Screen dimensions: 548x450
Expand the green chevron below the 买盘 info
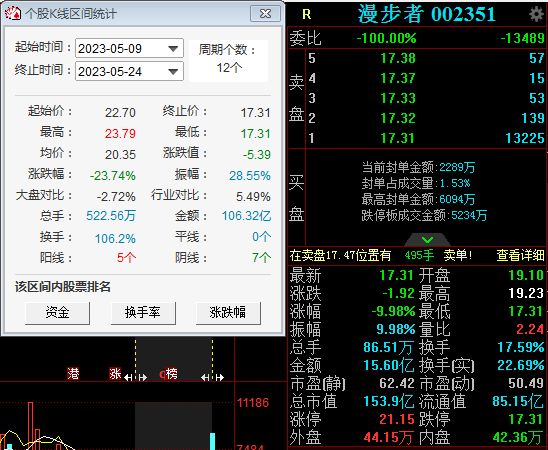[427, 240]
